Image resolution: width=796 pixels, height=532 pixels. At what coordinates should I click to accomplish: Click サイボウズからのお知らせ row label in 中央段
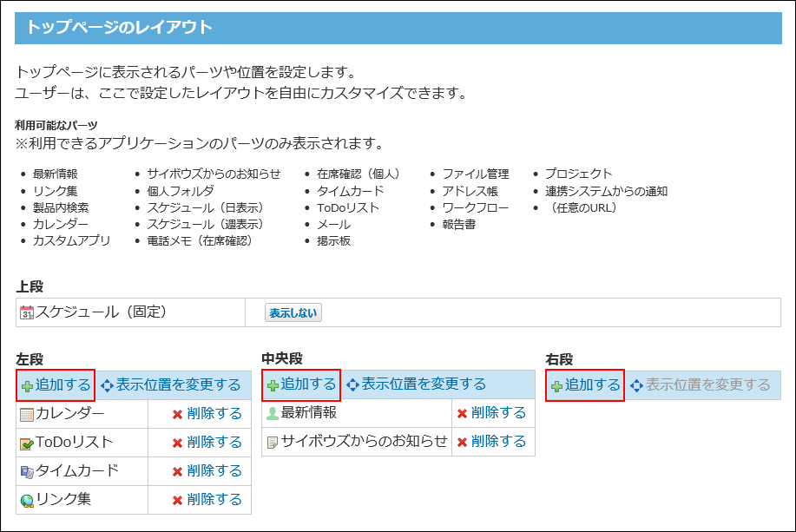point(364,441)
